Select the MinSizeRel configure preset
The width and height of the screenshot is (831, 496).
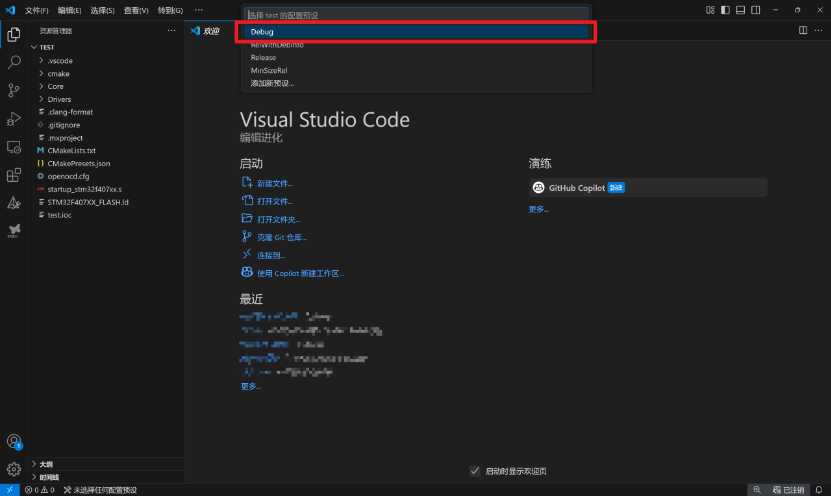[416, 70]
